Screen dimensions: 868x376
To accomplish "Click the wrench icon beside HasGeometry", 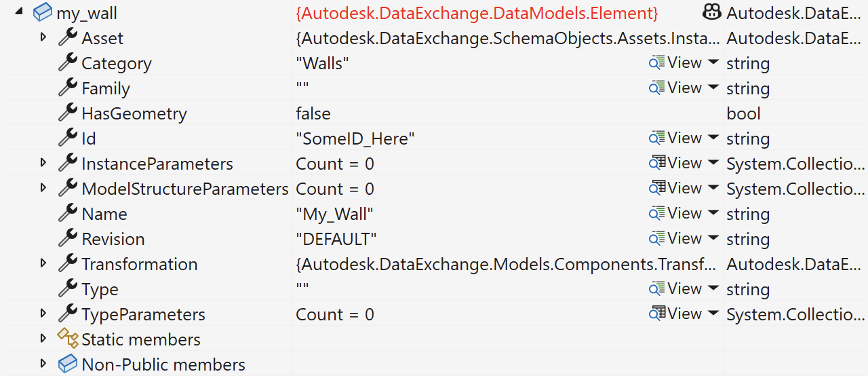I will tap(68, 113).
